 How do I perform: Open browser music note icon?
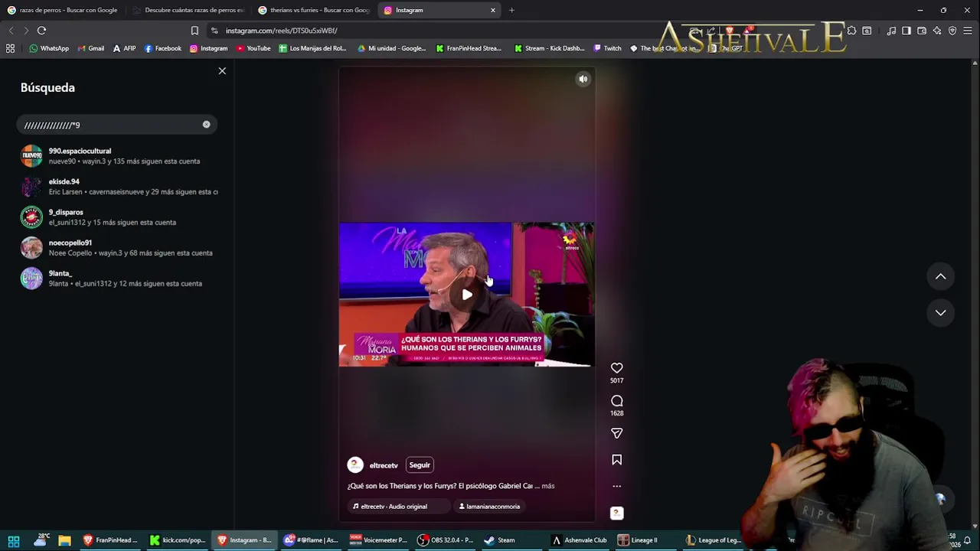[891, 31]
